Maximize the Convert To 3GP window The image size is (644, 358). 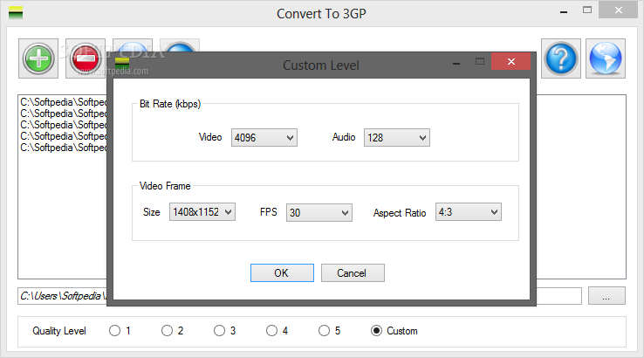coord(587,10)
